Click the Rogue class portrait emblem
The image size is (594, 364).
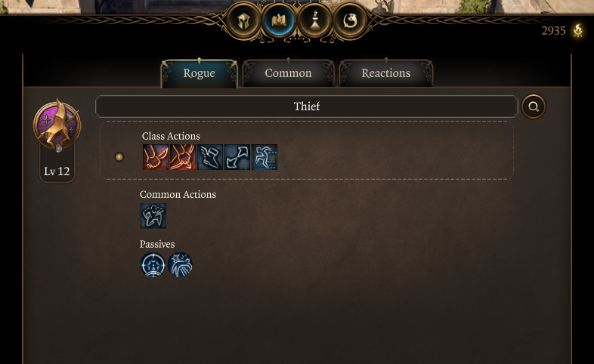(x=57, y=125)
